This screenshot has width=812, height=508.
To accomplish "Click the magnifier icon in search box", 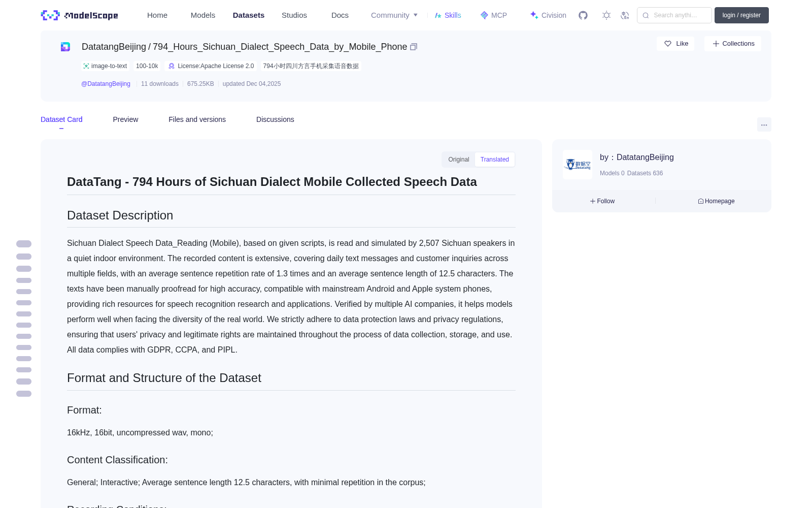I will click(646, 15).
